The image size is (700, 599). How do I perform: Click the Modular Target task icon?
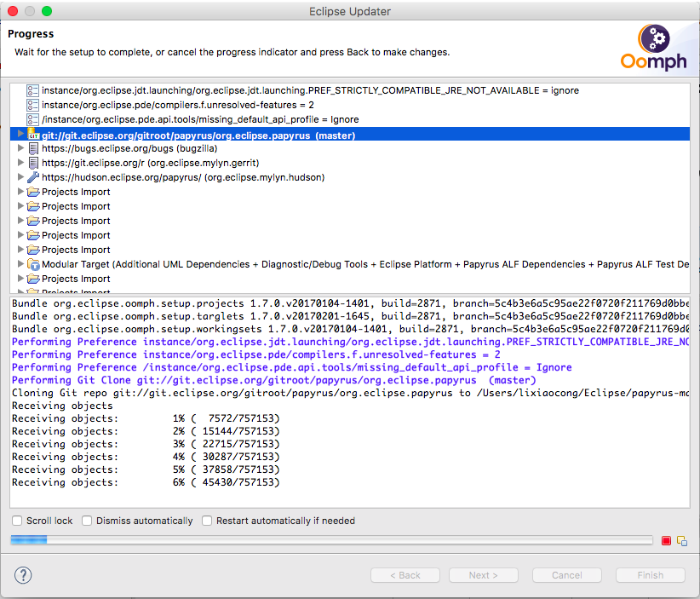coord(33,264)
